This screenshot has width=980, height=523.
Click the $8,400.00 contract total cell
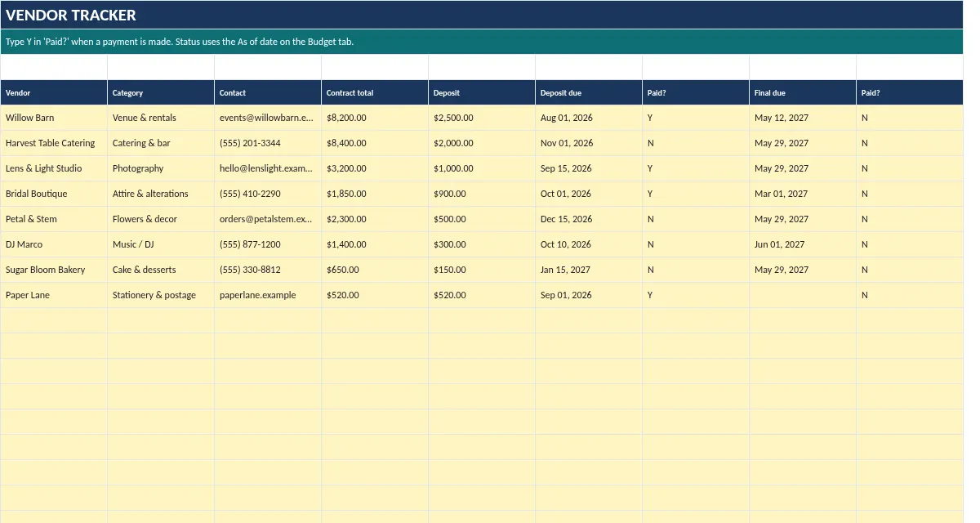[375, 143]
